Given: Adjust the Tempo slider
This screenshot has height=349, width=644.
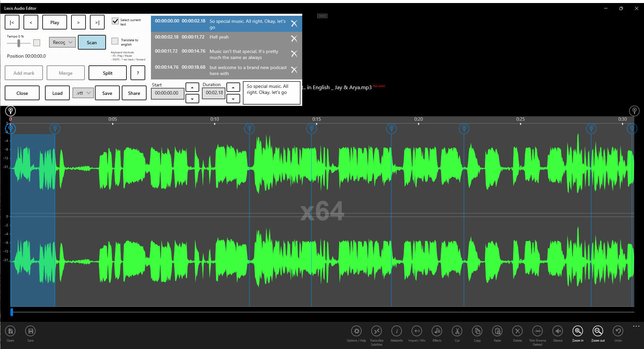Looking at the screenshot, I should tap(18, 43).
